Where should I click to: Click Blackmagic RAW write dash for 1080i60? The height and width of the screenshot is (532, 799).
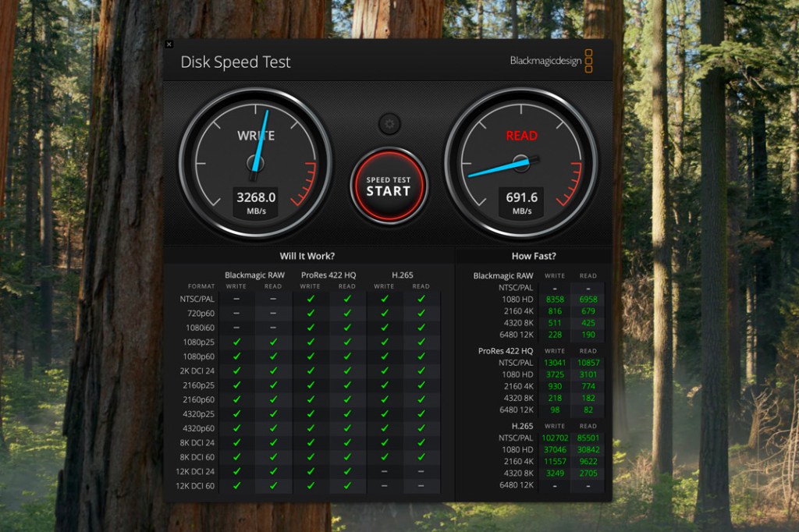[236, 328]
